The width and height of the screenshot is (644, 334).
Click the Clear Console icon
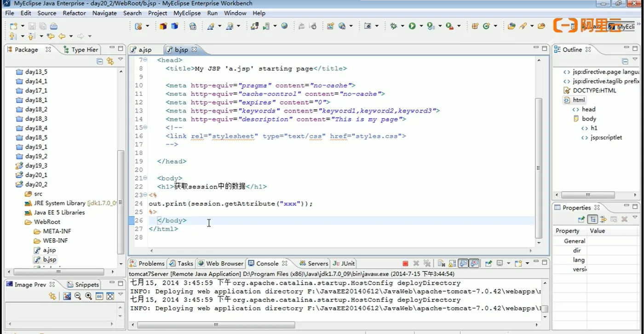(441, 264)
